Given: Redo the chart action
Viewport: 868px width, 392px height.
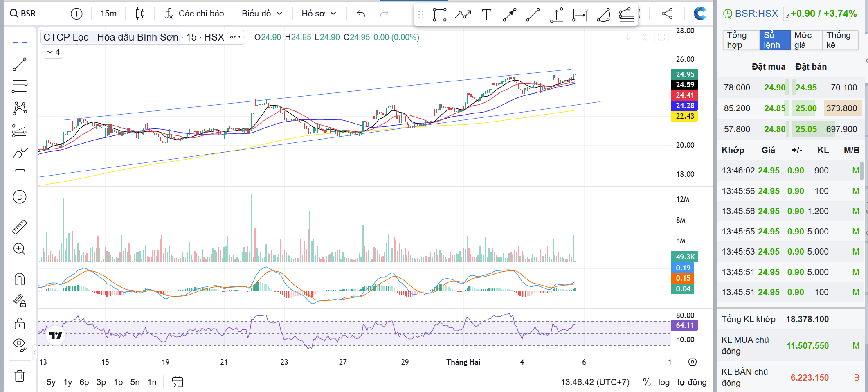Looking at the screenshot, I should (x=384, y=14).
